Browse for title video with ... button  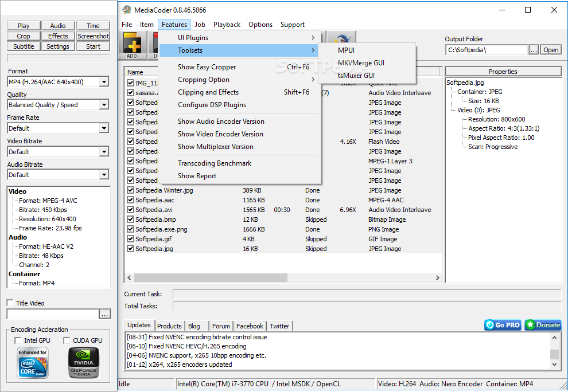click(104, 314)
